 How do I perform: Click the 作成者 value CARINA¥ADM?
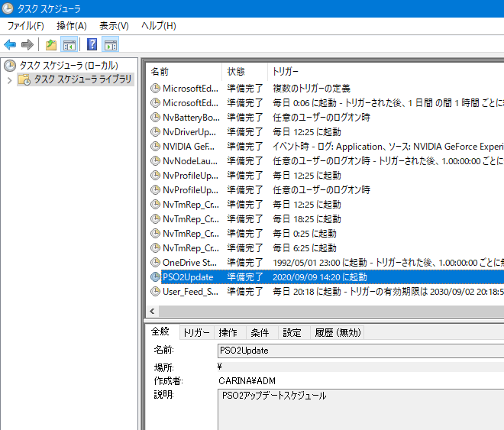[x=247, y=381]
